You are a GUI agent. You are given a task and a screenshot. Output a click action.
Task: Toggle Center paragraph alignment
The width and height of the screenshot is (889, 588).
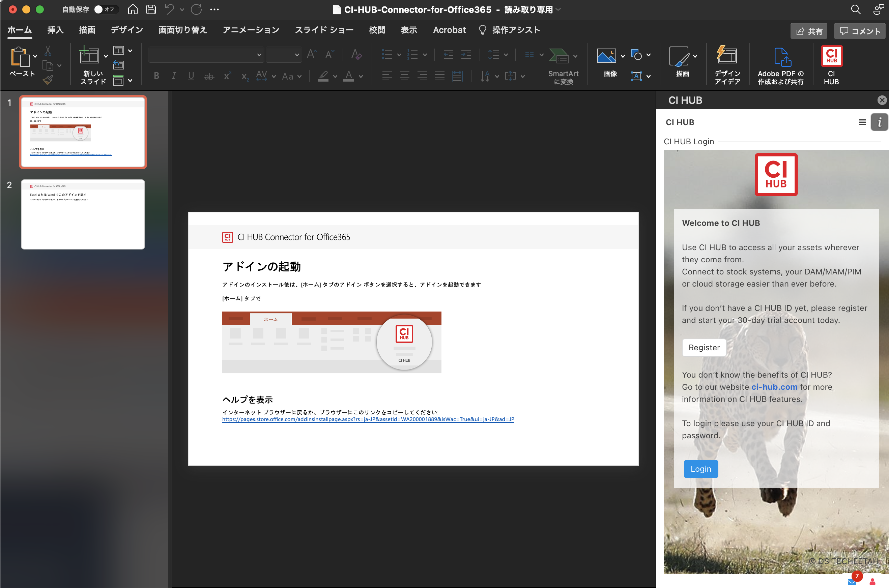[404, 76]
